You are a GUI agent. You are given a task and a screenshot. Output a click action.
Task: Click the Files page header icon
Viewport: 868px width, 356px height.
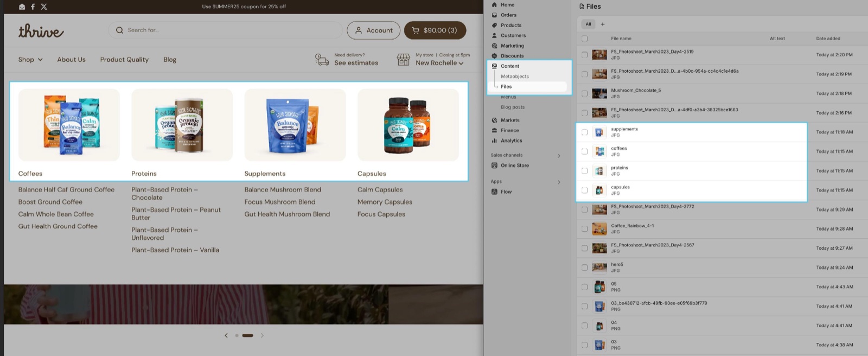pos(582,7)
